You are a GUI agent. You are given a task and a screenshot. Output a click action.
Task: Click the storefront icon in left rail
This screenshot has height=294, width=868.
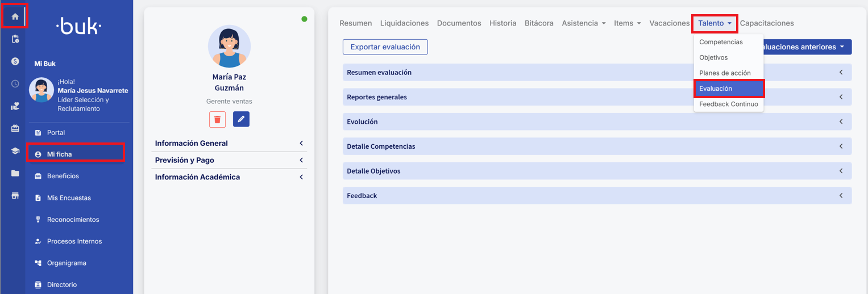[x=15, y=196]
